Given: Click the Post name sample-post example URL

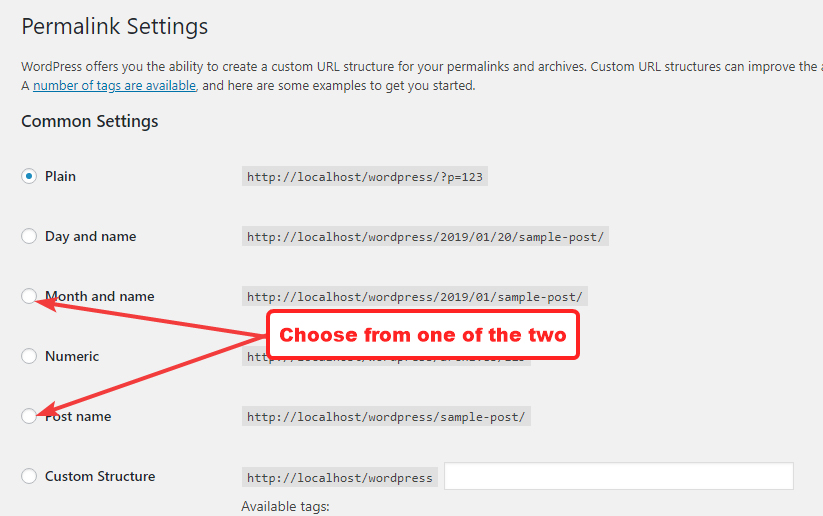Looking at the screenshot, I should (x=386, y=417).
